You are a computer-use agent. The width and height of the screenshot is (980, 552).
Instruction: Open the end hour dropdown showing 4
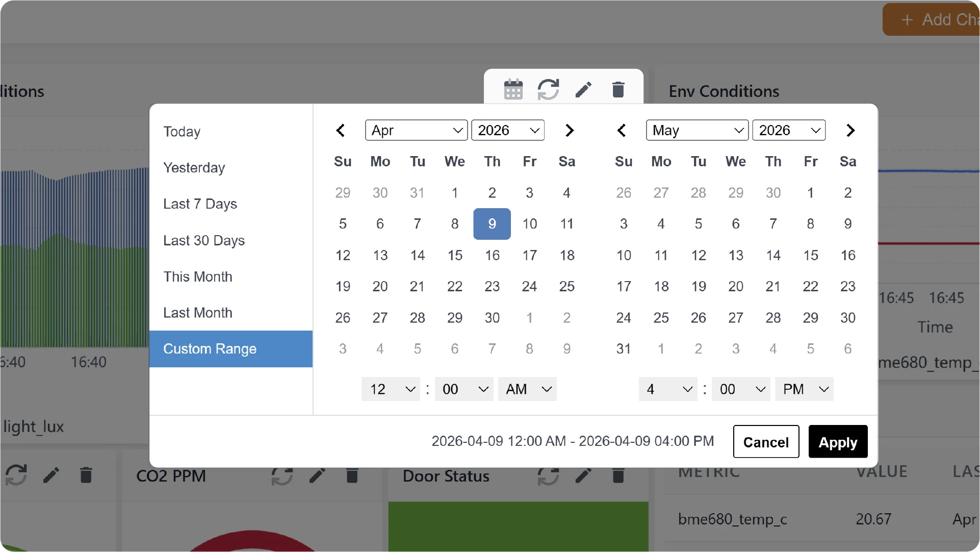(x=668, y=389)
